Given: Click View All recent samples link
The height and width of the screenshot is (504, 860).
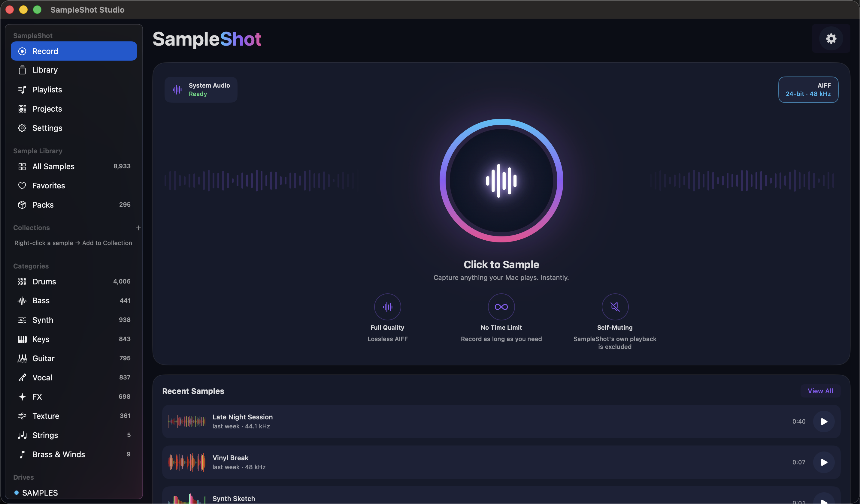Looking at the screenshot, I should tap(820, 391).
